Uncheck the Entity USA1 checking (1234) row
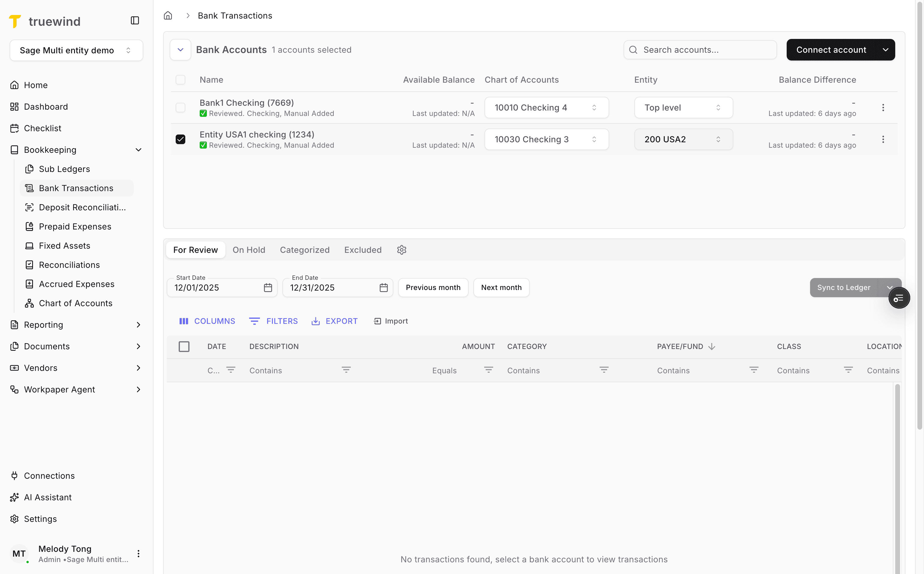The width and height of the screenshot is (924, 574). tap(180, 139)
